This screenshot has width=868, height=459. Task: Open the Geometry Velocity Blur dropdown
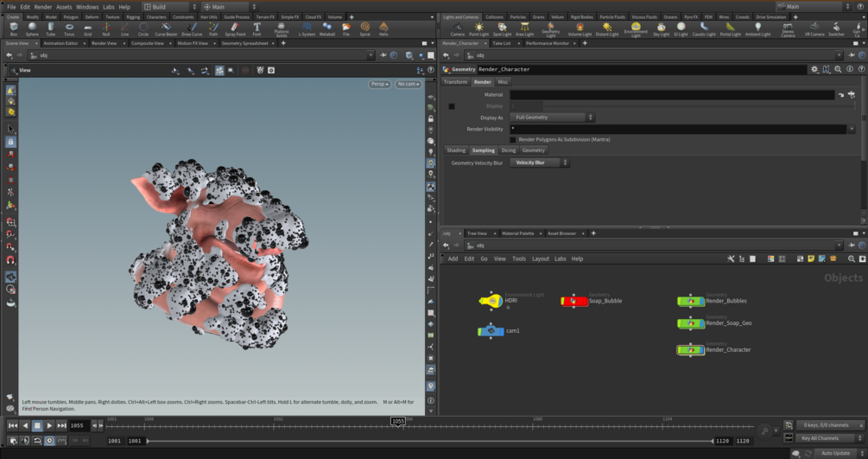[539, 163]
